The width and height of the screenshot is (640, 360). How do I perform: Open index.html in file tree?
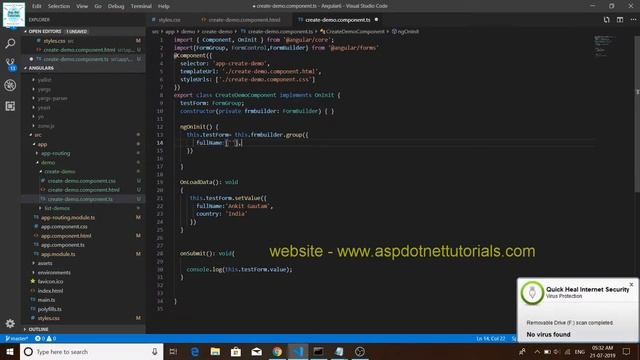[50, 291]
